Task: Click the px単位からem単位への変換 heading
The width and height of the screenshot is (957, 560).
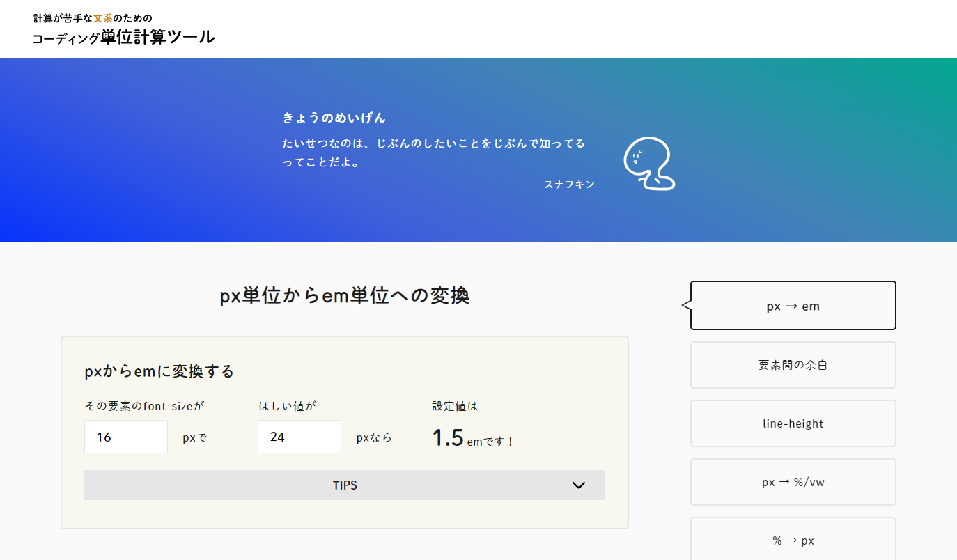Action: [344, 296]
